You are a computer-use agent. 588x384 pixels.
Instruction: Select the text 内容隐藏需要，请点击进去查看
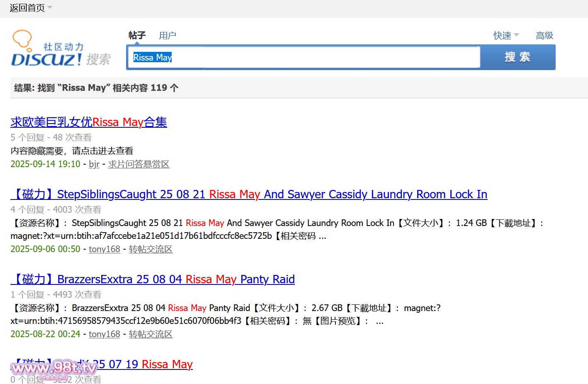coord(72,151)
